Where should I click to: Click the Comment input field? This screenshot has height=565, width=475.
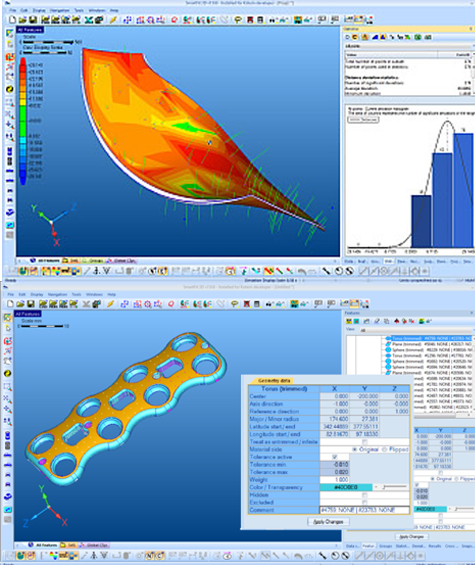[364, 510]
